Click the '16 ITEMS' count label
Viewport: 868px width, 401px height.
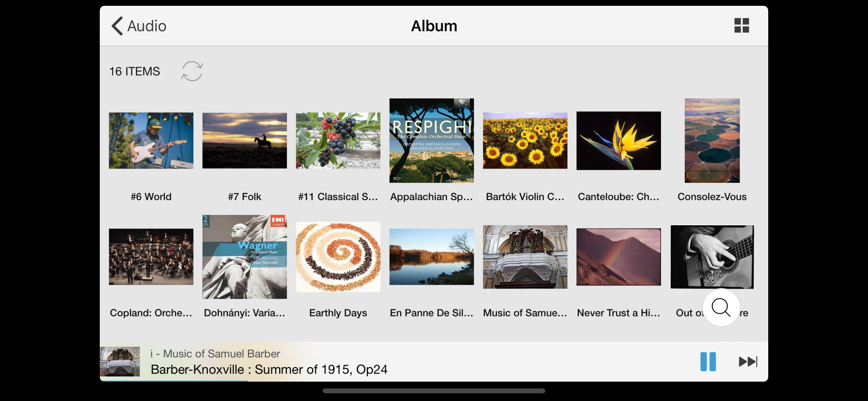click(x=134, y=71)
